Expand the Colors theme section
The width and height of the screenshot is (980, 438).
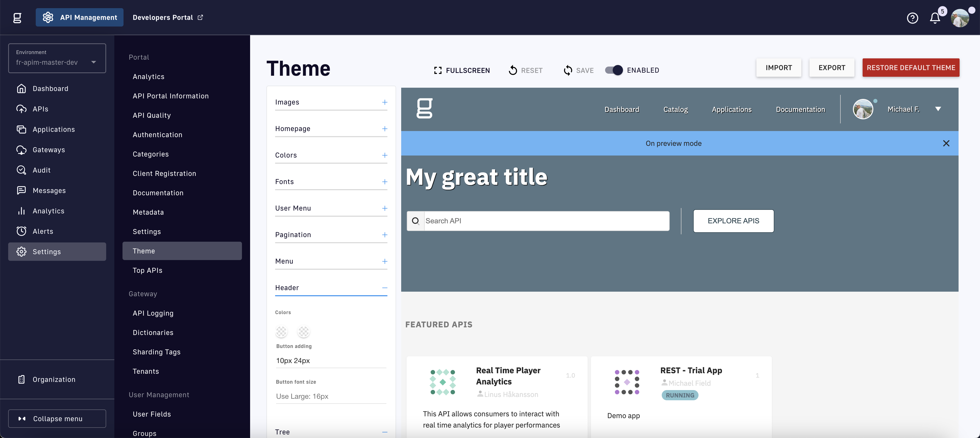385,155
